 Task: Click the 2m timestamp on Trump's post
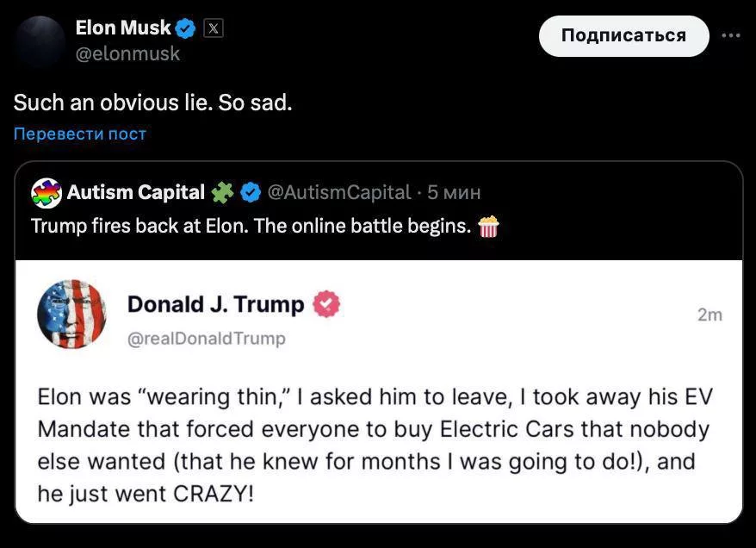[x=711, y=315]
